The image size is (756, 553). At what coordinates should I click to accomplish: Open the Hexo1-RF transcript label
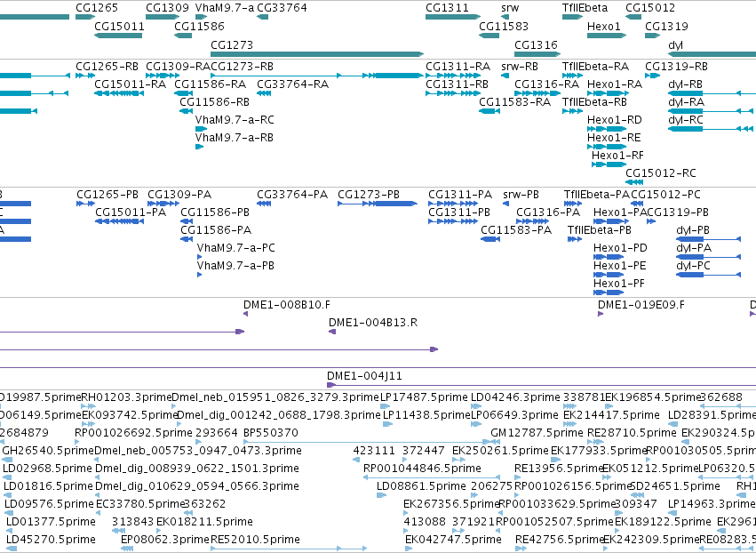(x=617, y=156)
